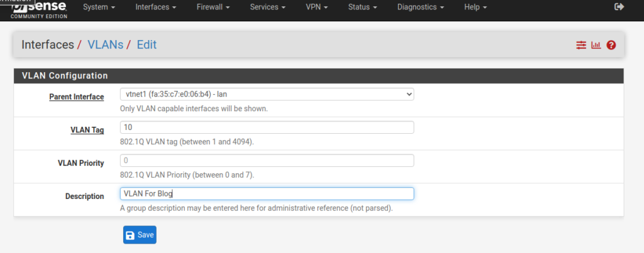Click into the VLAN Tag field

[x=267, y=127]
